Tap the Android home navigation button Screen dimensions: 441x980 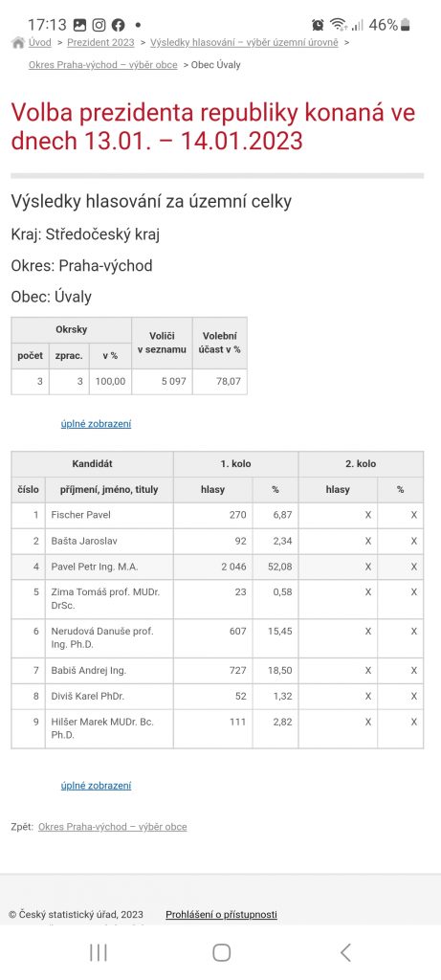[221, 952]
